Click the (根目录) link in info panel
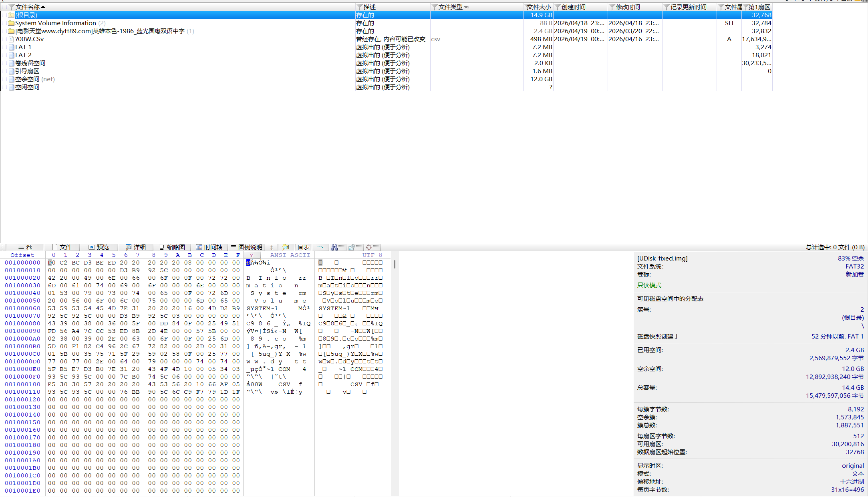The width and height of the screenshot is (868, 497). 852,318
